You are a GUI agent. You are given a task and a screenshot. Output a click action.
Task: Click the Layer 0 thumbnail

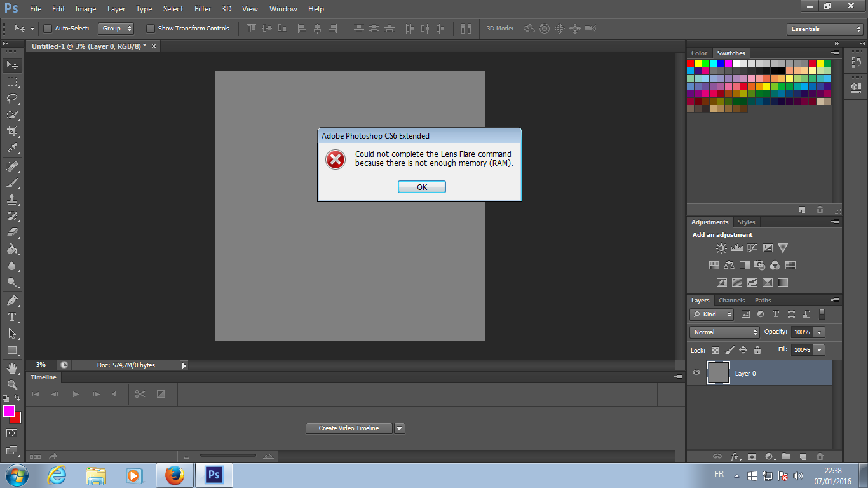(x=718, y=373)
